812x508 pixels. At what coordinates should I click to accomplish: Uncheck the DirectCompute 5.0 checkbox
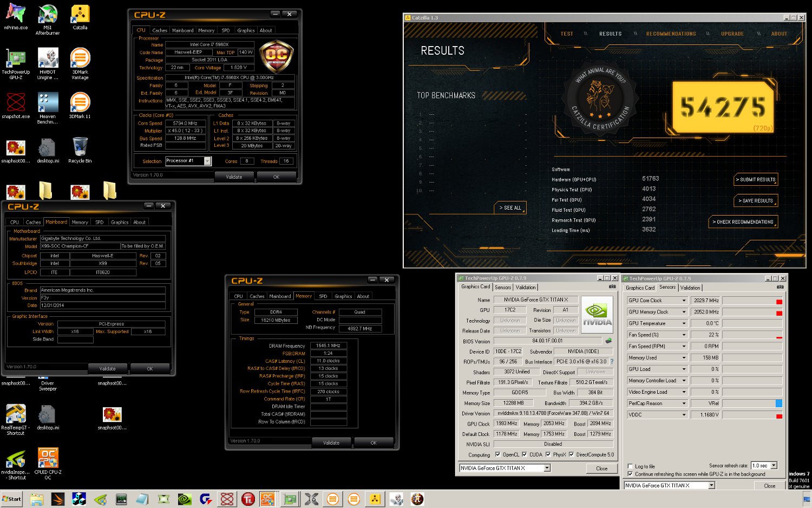tap(571, 454)
